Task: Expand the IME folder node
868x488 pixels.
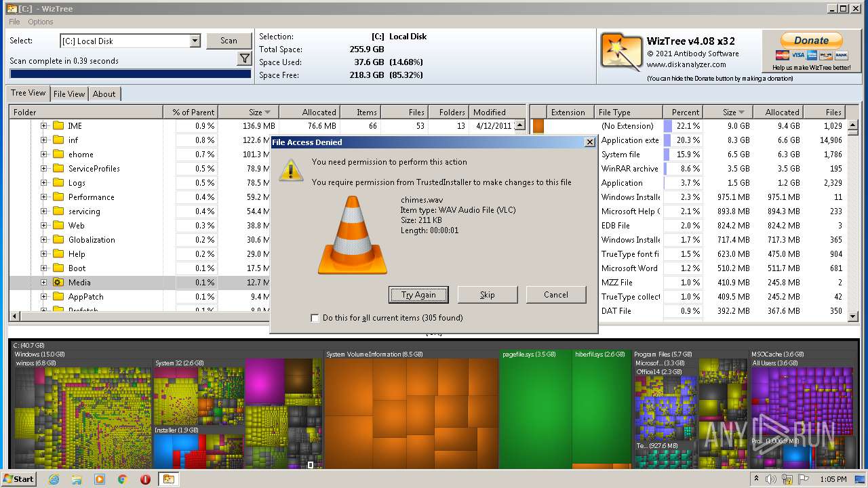Action: click(x=43, y=125)
